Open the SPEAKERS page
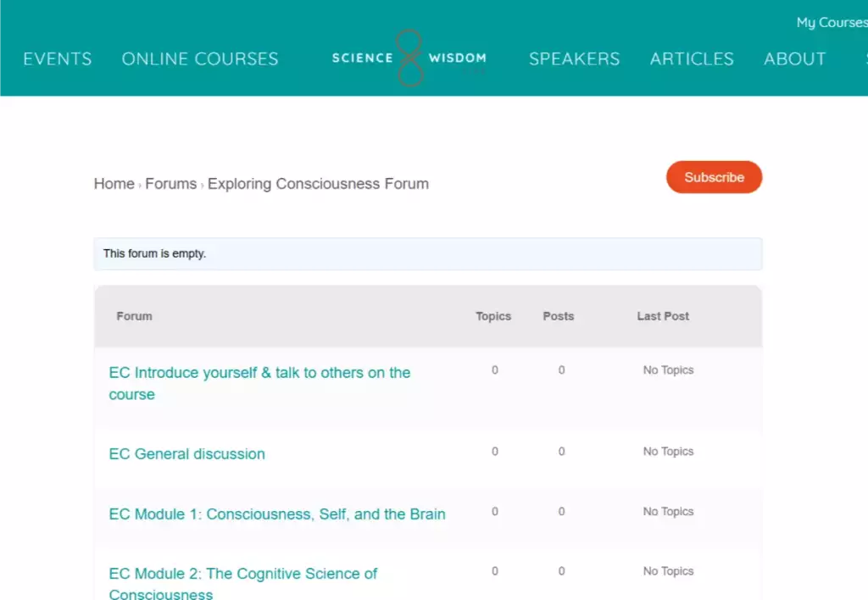 [574, 58]
